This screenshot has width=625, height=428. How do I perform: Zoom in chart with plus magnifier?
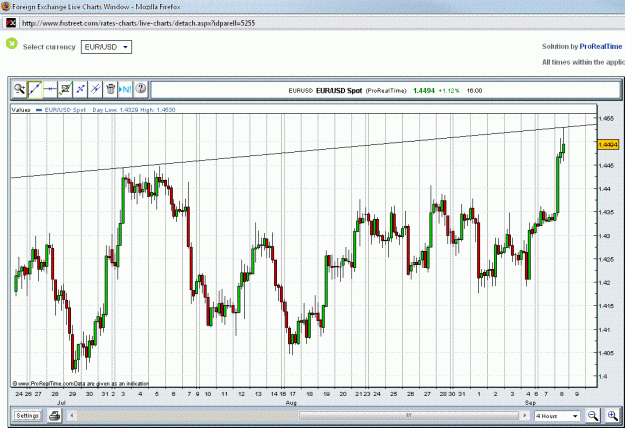(x=613, y=416)
